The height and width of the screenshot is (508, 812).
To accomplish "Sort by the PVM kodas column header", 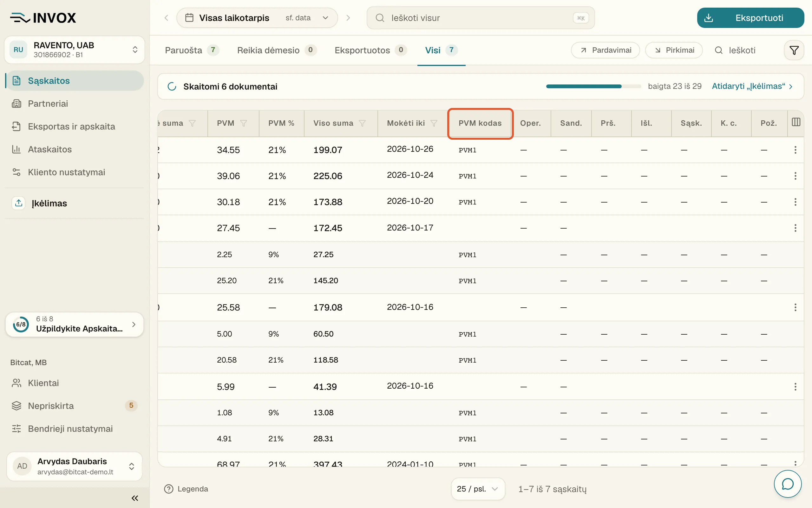I will click(480, 123).
